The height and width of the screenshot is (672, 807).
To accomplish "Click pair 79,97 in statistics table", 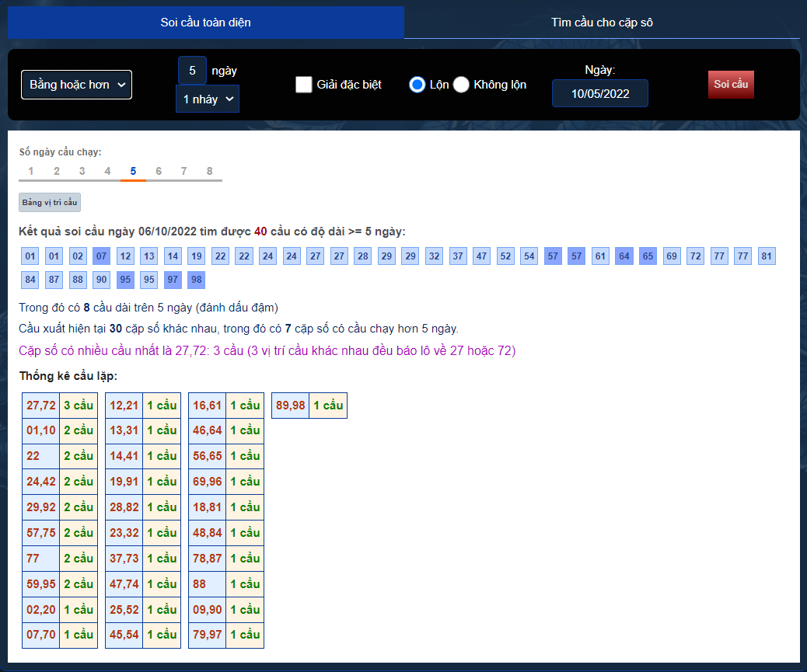I will click(208, 635).
